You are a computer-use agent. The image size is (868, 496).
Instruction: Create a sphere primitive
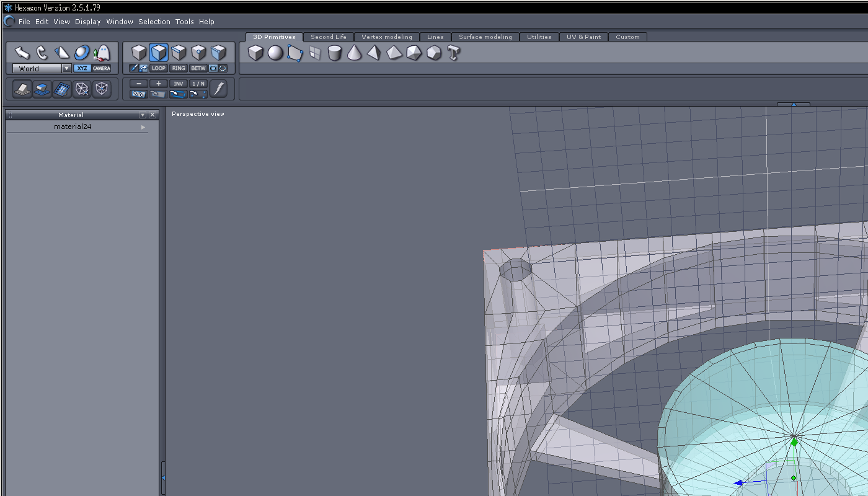click(275, 53)
